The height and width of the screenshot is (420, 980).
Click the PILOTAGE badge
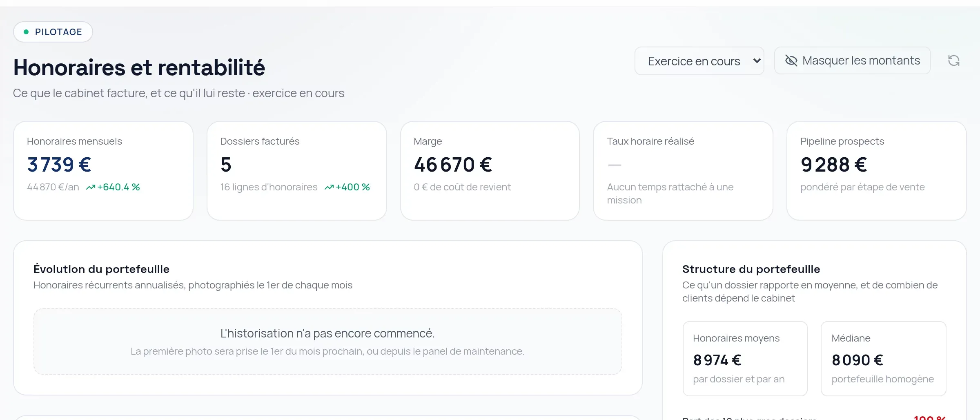pos(53,32)
